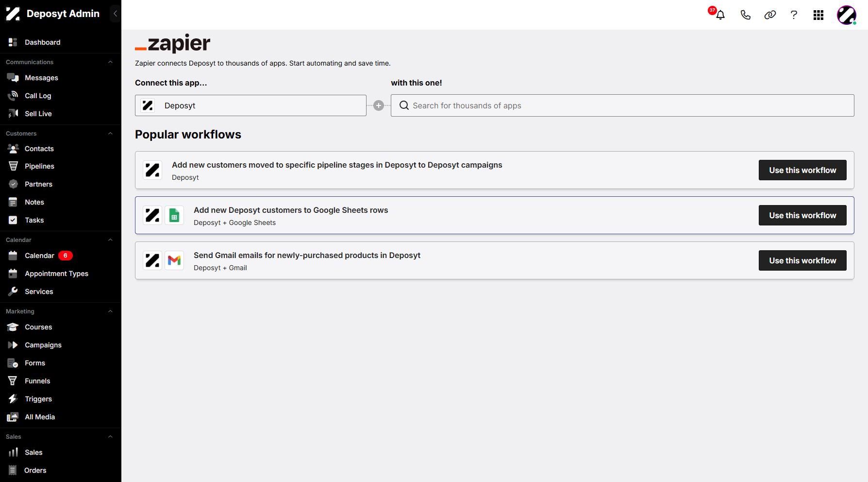Open the apps grid icon
This screenshot has width=868, height=482.
[818, 15]
